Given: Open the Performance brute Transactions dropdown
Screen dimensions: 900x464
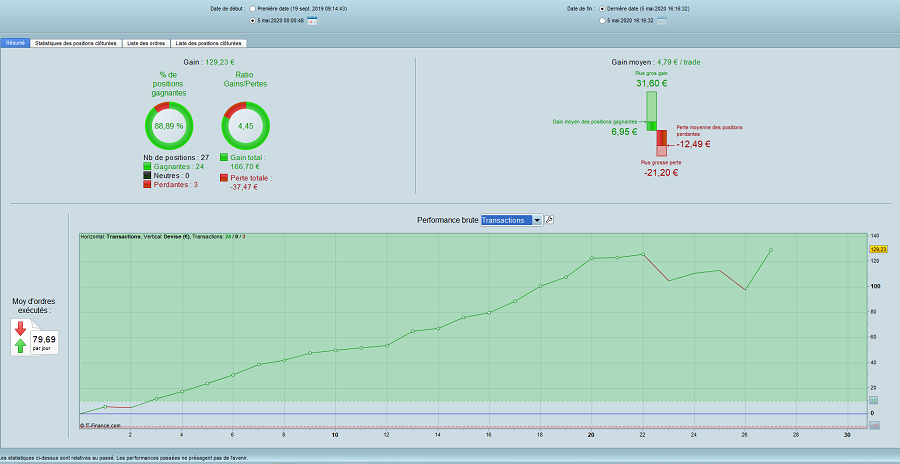Looking at the screenshot, I should click(x=511, y=220).
